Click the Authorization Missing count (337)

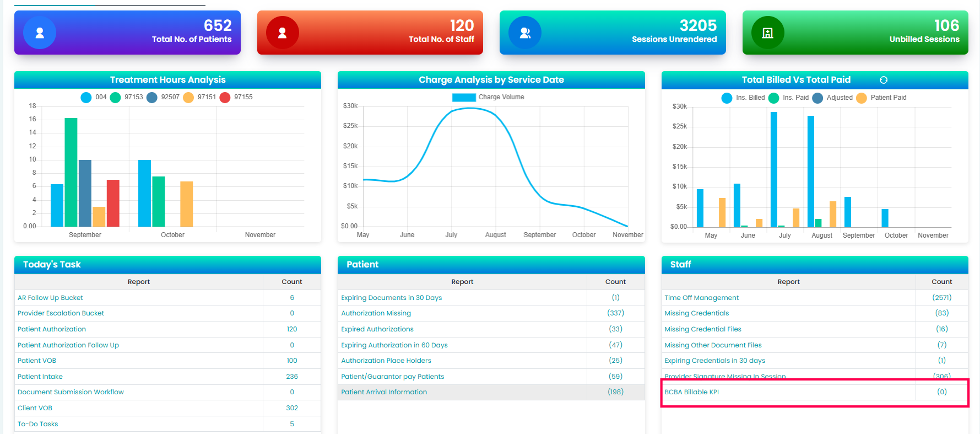tap(615, 313)
